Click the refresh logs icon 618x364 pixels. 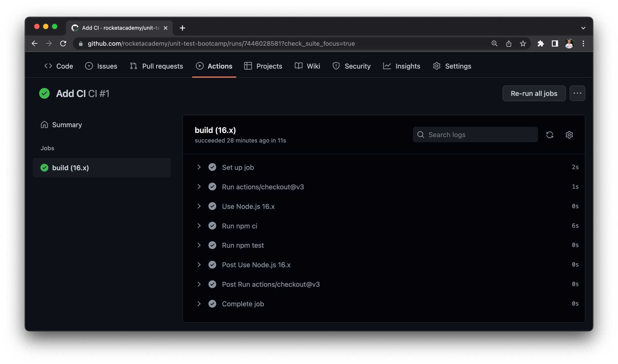point(550,135)
